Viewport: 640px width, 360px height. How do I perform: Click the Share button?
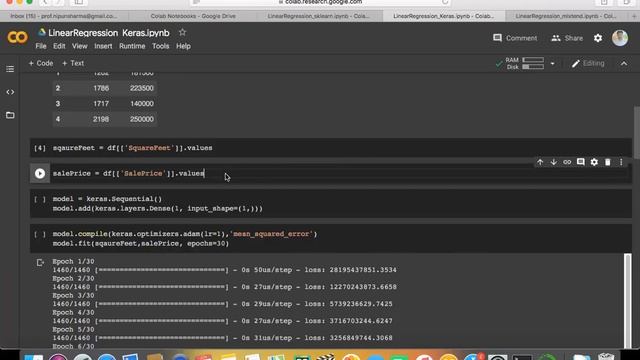pyautogui.click(x=567, y=38)
